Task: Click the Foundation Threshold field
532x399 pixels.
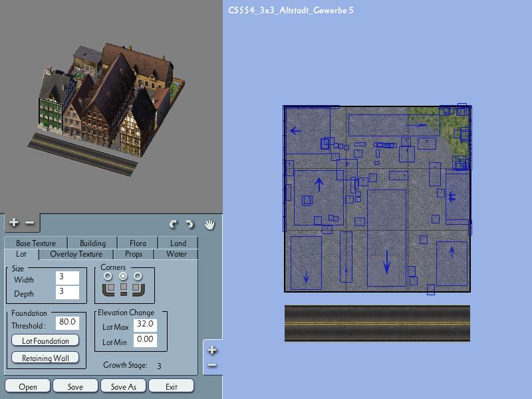Action: point(67,323)
